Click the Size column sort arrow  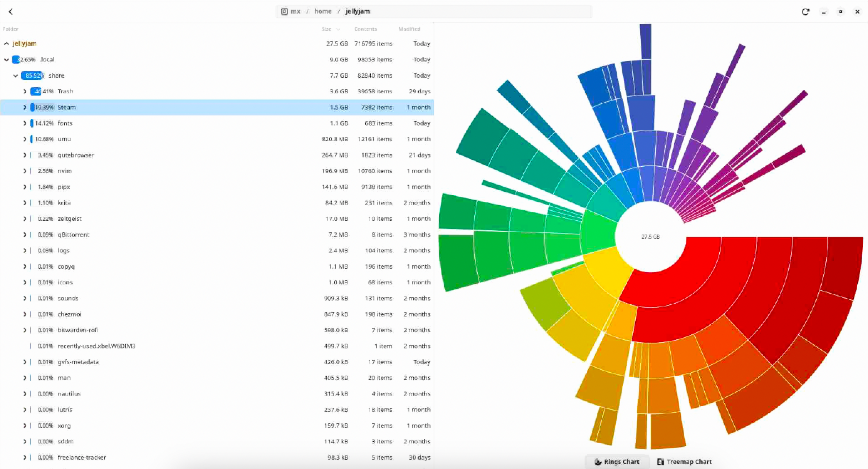pyautogui.click(x=338, y=29)
